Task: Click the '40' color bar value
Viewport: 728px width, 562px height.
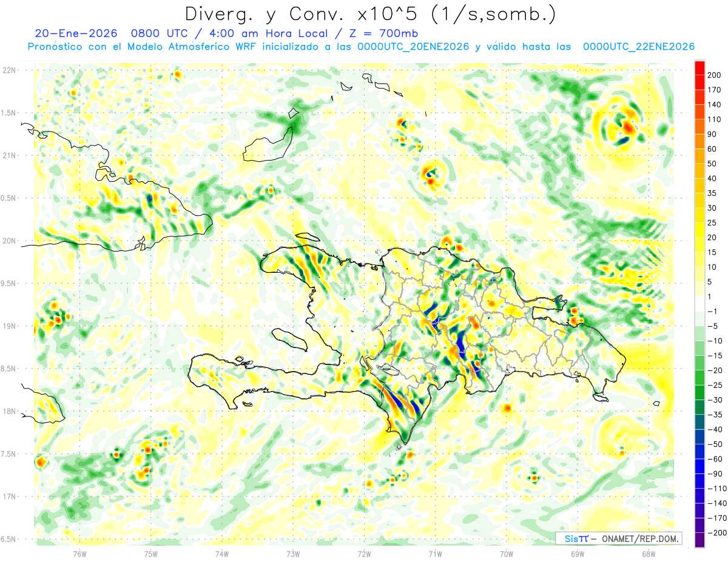Action: [712, 178]
